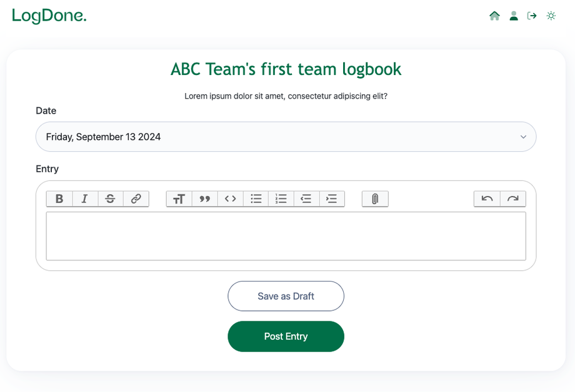575x392 pixels.
Task: Create a numbered list
Action: [281, 199]
